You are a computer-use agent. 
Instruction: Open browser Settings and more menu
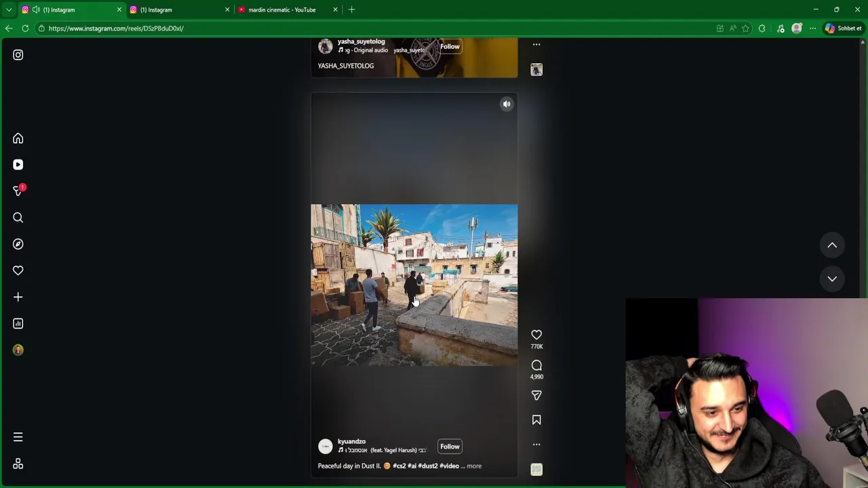[x=812, y=28]
